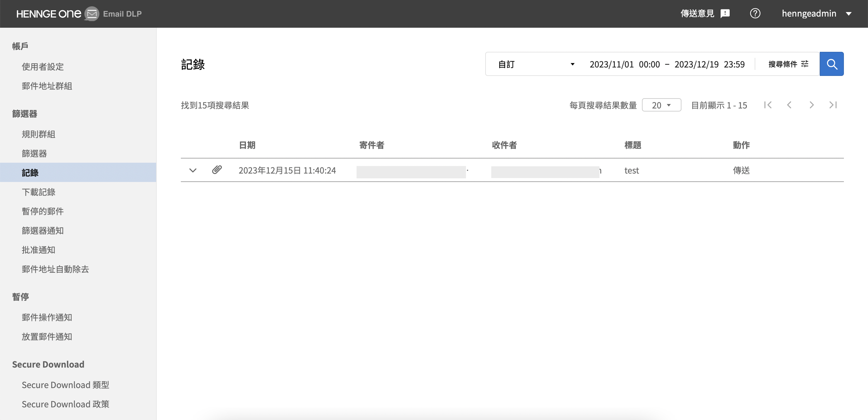Click the 傳送 action cell
Screen dimensions: 868x420
[741, 171]
